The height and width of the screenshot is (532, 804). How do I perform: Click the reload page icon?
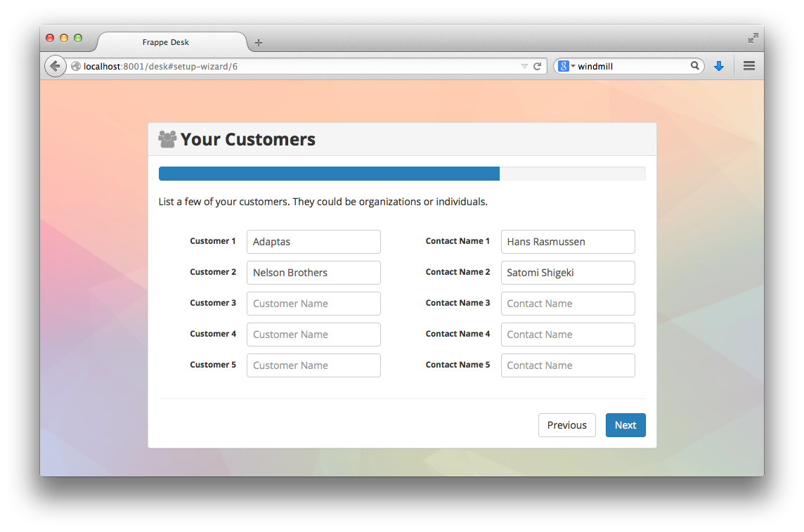pyautogui.click(x=538, y=66)
